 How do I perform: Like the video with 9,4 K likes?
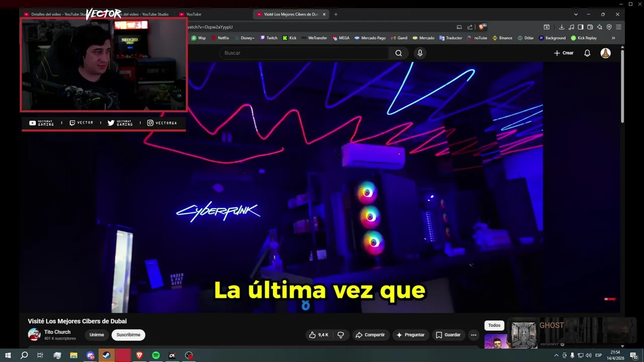[318, 335]
